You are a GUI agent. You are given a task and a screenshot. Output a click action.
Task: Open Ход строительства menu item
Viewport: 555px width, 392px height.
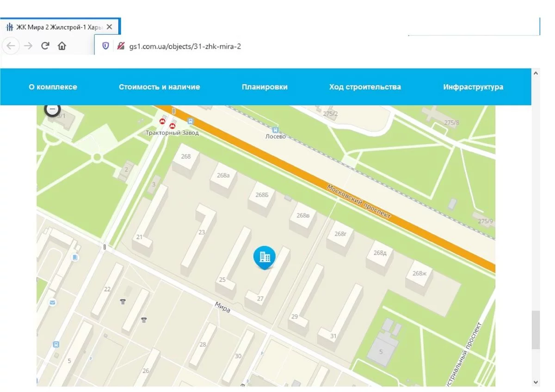365,87
